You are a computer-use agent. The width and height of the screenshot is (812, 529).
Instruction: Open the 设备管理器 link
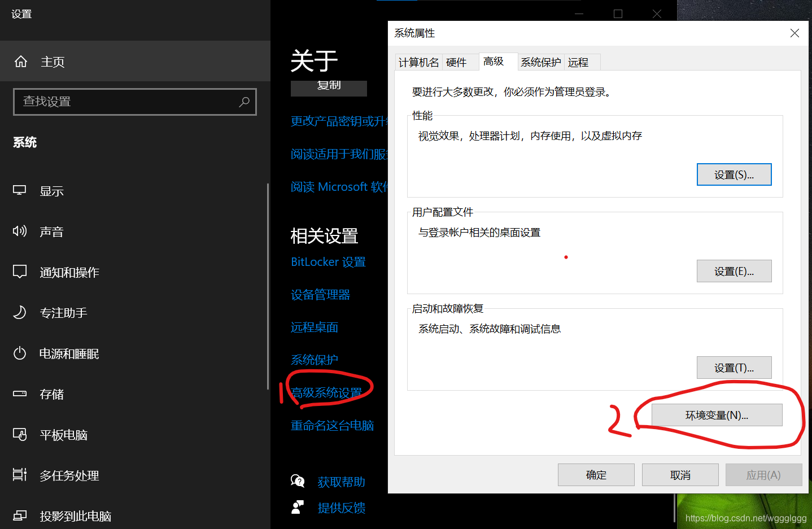[x=320, y=294]
